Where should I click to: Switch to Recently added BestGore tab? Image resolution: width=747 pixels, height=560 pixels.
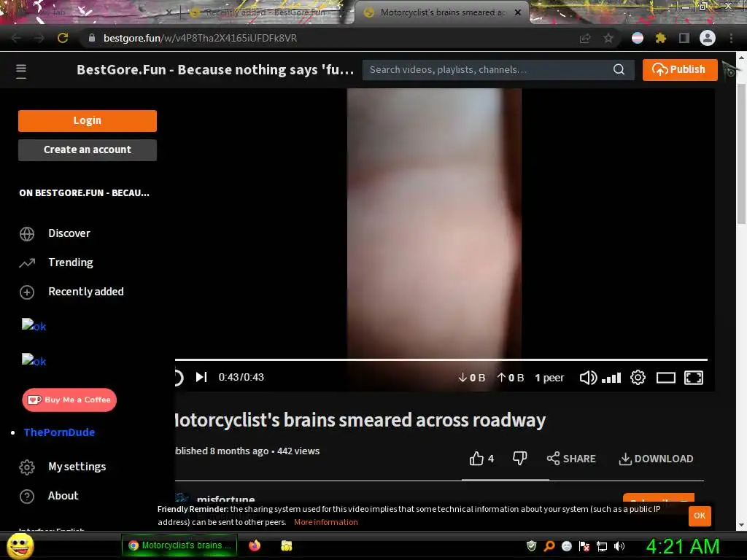click(x=265, y=12)
